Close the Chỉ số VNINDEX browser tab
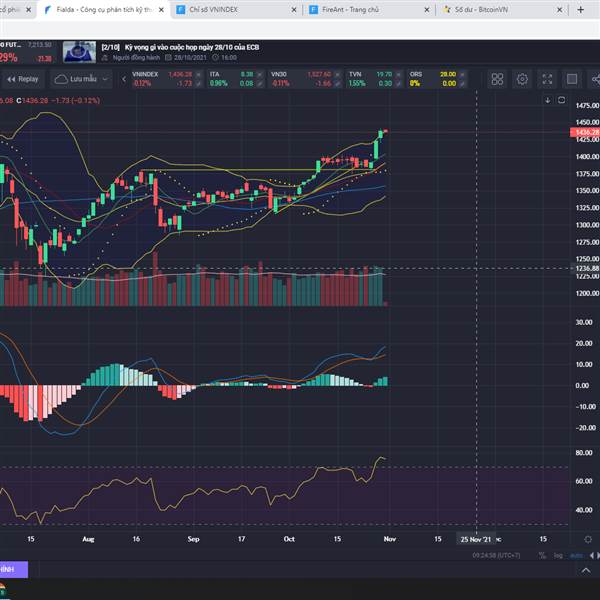The image size is (600, 600). point(294,10)
